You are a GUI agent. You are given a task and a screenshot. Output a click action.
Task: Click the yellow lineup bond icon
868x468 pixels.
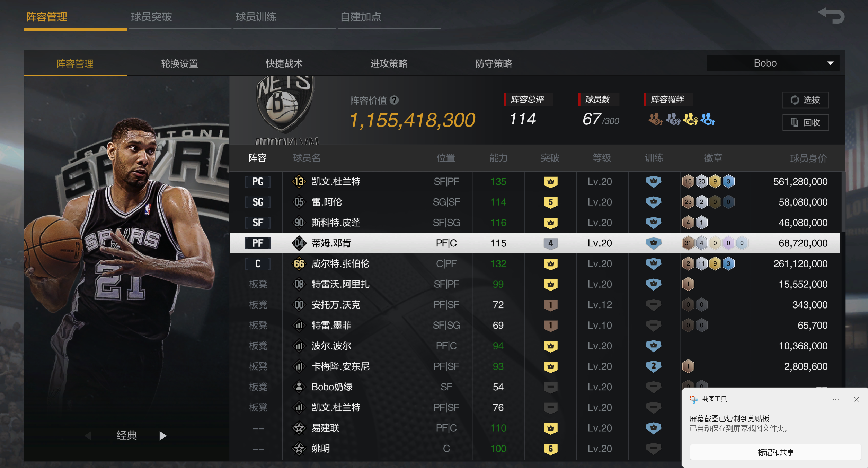(x=690, y=119)
